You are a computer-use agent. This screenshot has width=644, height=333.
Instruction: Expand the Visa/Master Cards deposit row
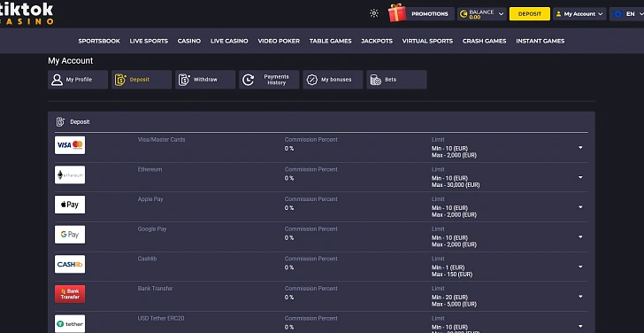coord(580,148)
